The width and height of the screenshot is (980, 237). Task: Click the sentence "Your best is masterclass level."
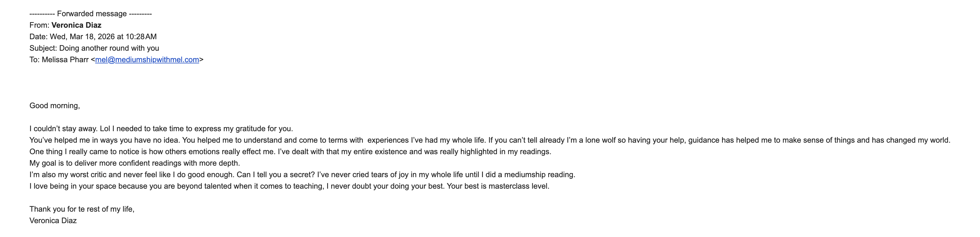click(498, 186)
